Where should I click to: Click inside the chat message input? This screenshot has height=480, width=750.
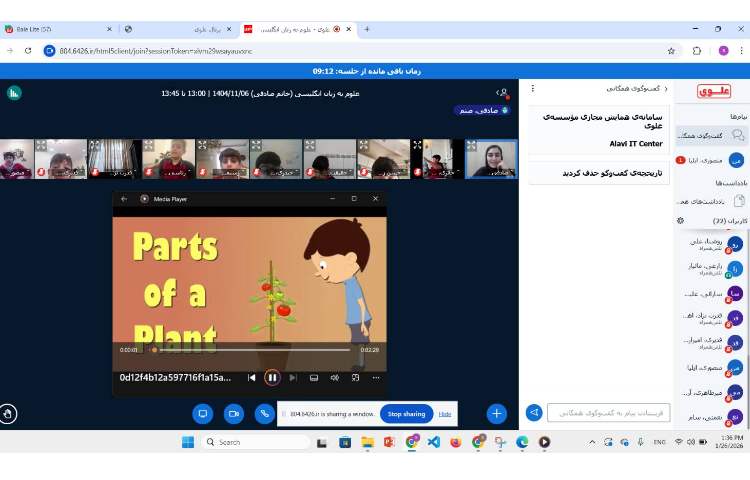pyautogui.click(x=608, y=413)
